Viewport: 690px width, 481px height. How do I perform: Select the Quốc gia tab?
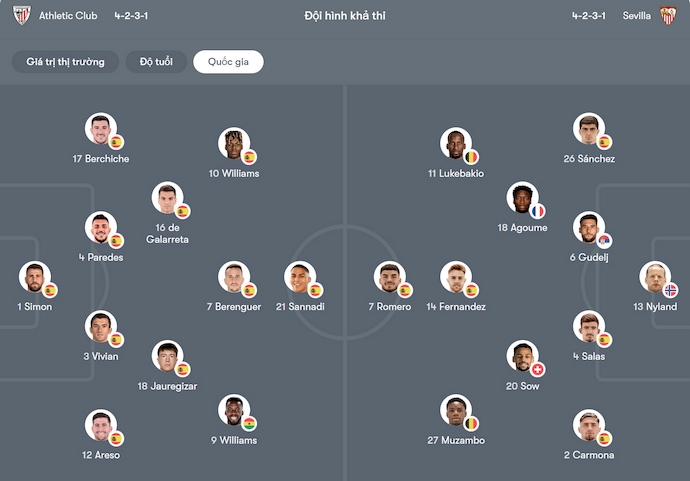click(228, 62)
